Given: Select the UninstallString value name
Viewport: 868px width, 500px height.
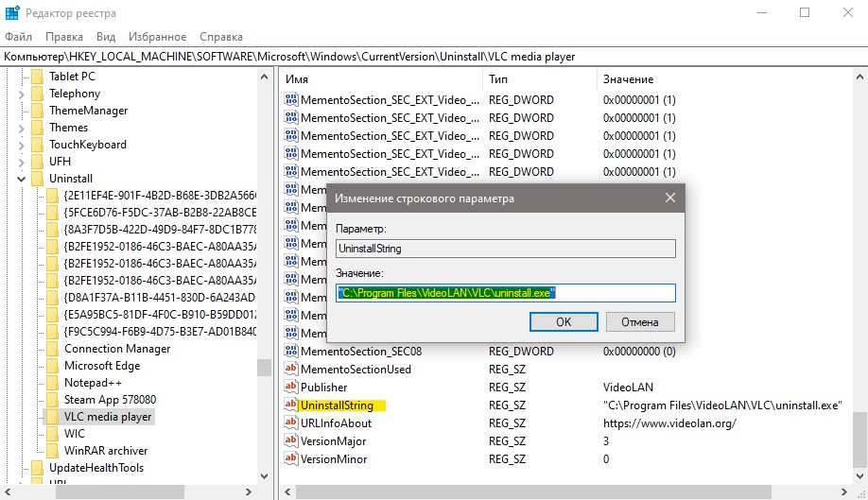Looking at the screenshot, I should tap(338, 405).
